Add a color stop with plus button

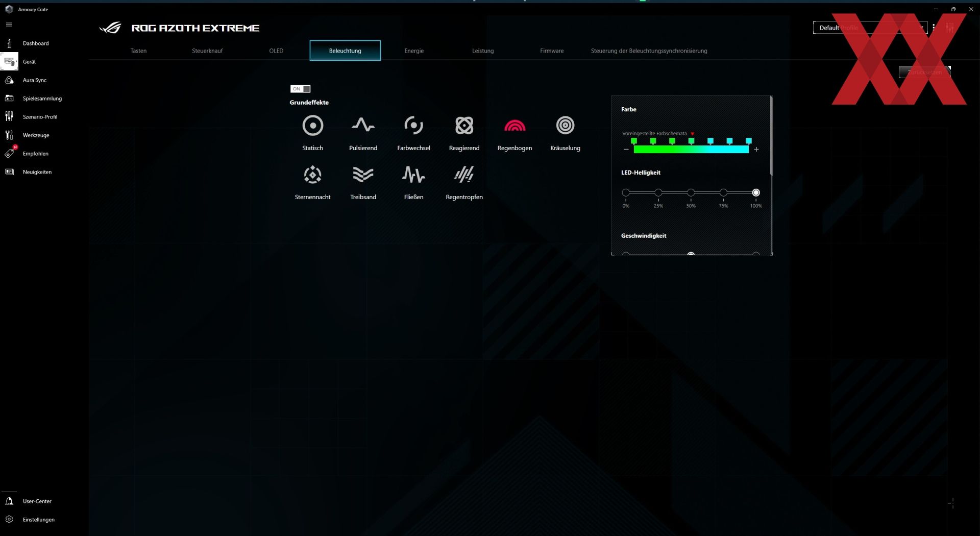756,150
